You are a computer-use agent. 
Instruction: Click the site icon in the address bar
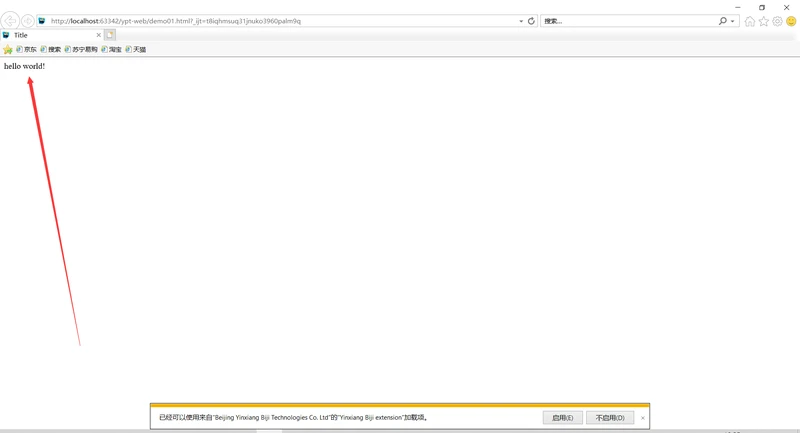pos(42,21)
